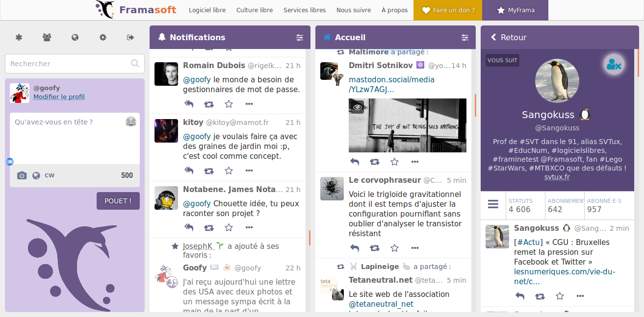The image size is (644, 317).
Task: Click the Modifier le profil link
Action: [59, 97]
